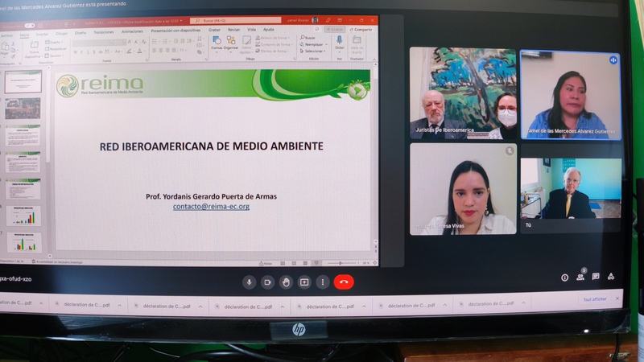The image size is (644, 362).
Task: Open the Transiciones ribbon tab
Action: pyautogui.click(x=103, y=32)
